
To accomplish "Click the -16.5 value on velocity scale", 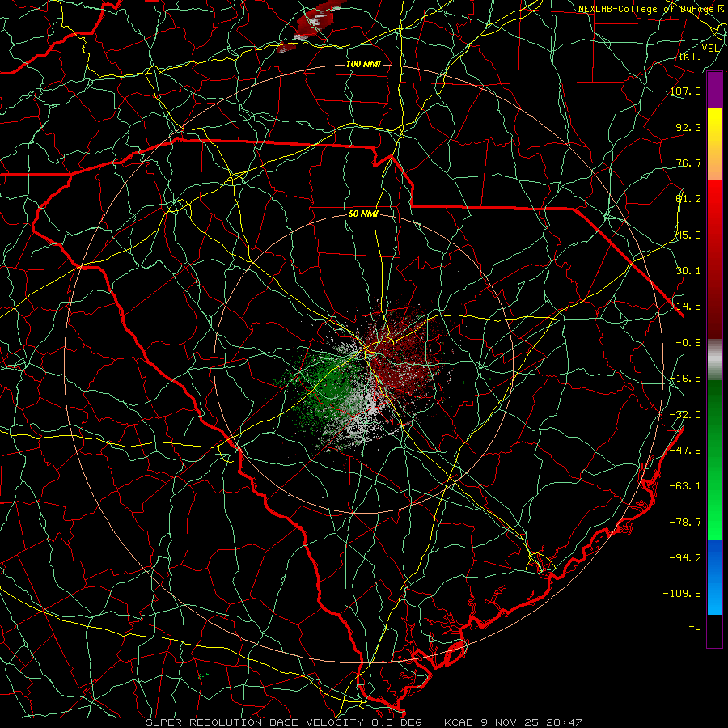I will [685, 379].
